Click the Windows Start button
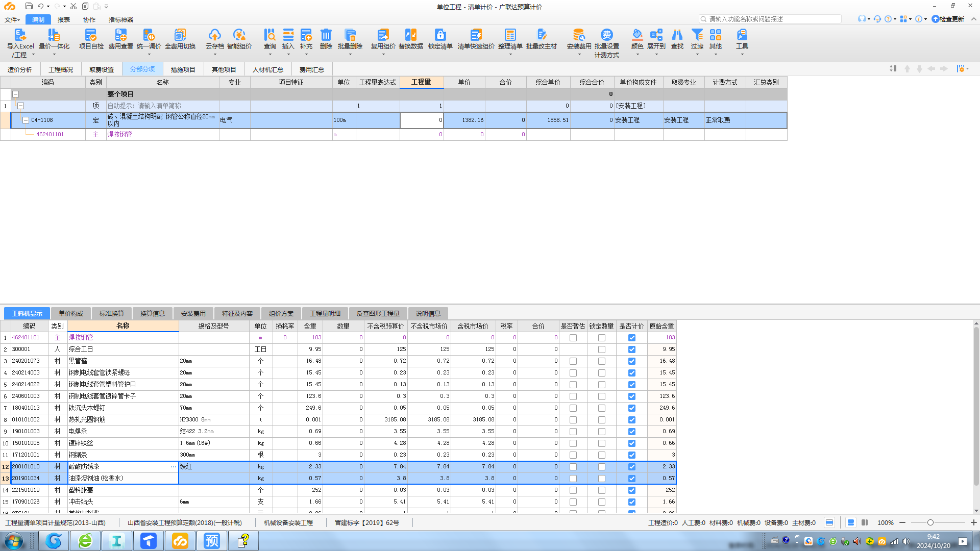Viewport: 980px width, 551px height. click(14, 541)
